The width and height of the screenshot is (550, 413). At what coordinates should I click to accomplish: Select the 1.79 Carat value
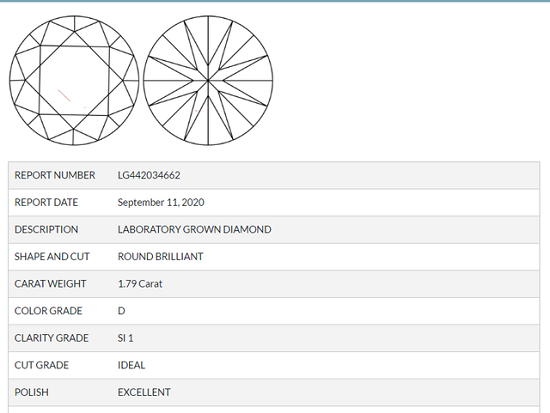point(140,284)
